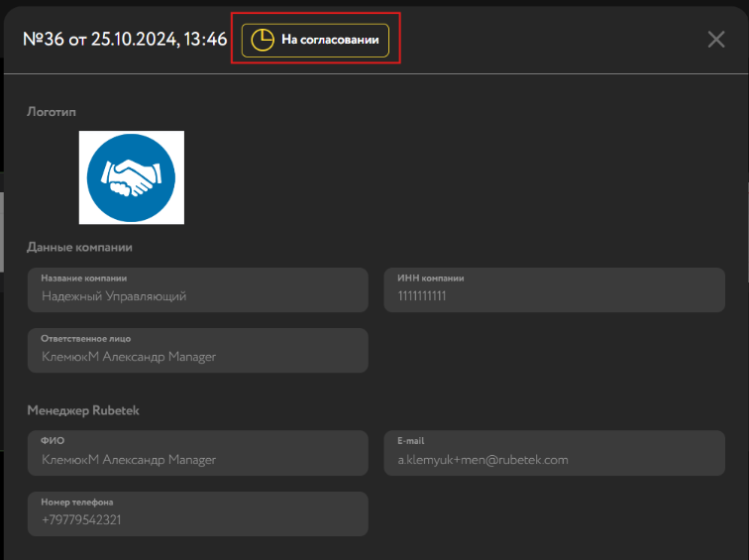This screenshot has width=749, height=560.
Task: Click the phone number +79779542321
Action: (x=81, y=519)
